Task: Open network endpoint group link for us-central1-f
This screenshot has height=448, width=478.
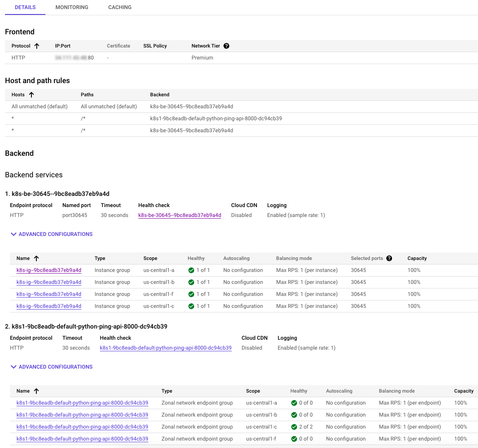Action: (82, 439)
